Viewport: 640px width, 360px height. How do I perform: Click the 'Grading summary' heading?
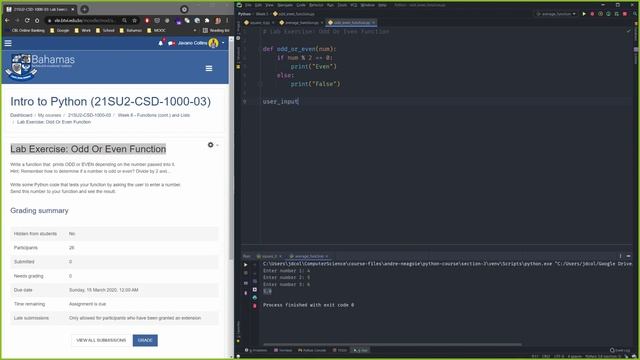pyautogui.click(x=39, y=211)
